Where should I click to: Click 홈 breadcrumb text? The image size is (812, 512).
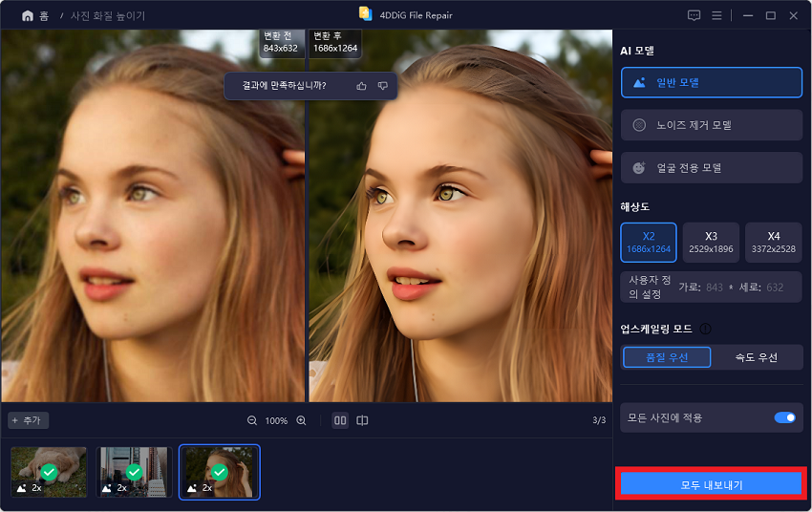[45, 16]
